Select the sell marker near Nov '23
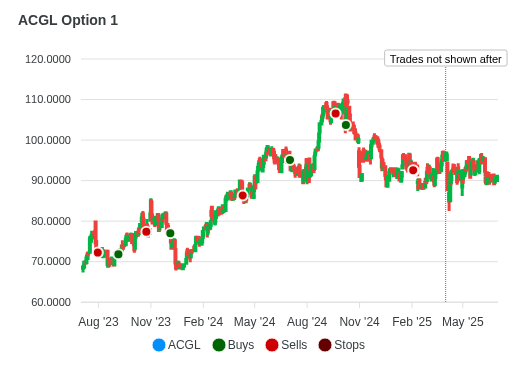The height and width of the screenshot is (380, 530). pyautogui.click(x=146, y=232)
